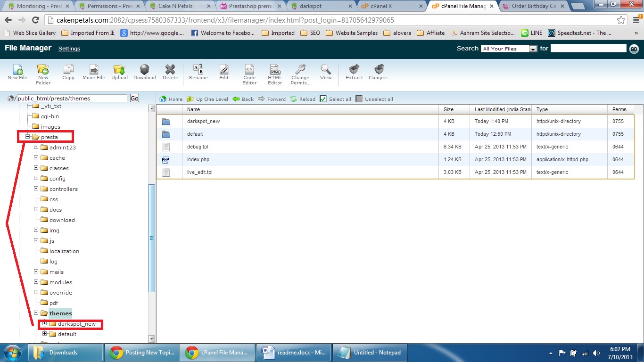Collapse the presta folder in the tree

click(x=28, y=137)
